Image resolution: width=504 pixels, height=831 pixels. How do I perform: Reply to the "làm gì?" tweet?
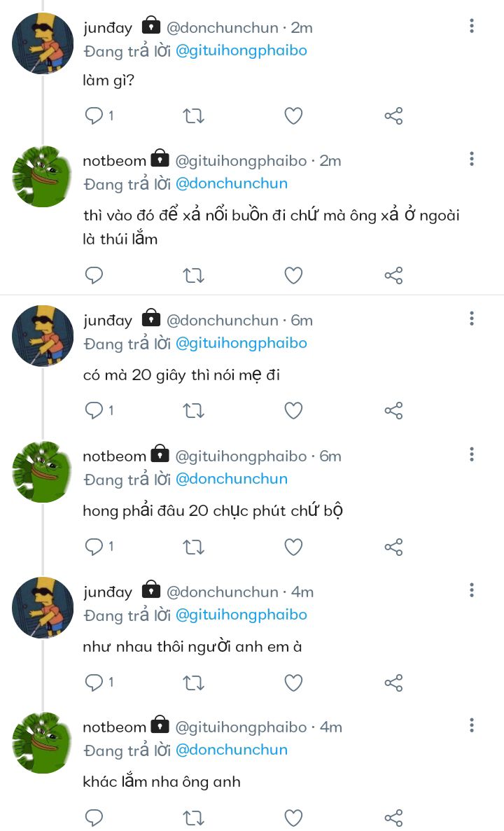pyautogui.click(x=94, y=116)
